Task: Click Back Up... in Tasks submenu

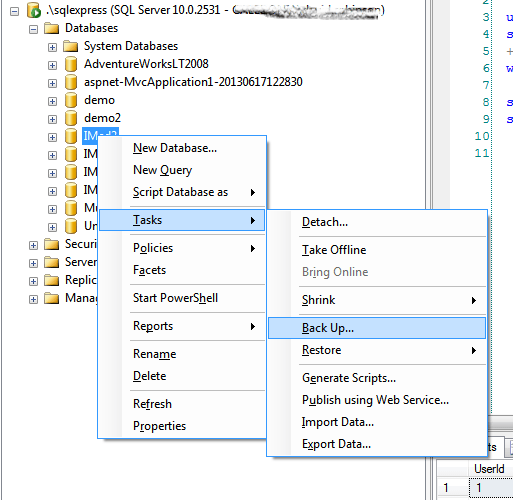Action: pyautogui.click(x=377, y=328)
